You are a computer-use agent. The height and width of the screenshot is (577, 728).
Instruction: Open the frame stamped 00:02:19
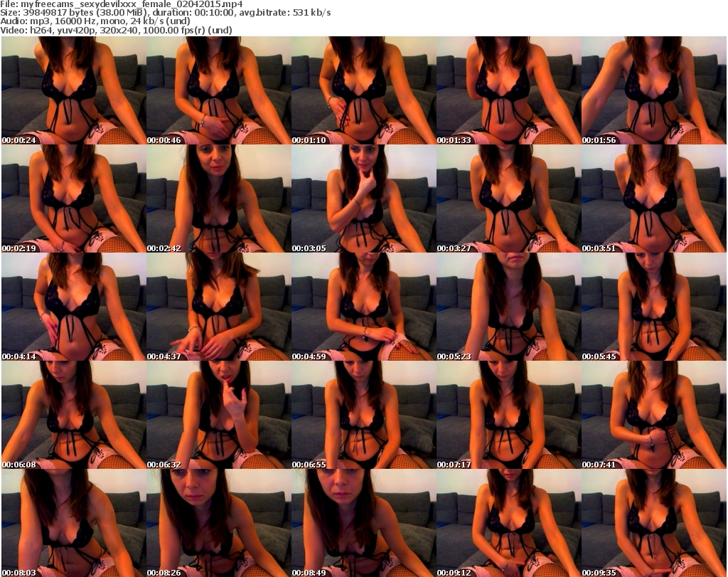(74, 198)
